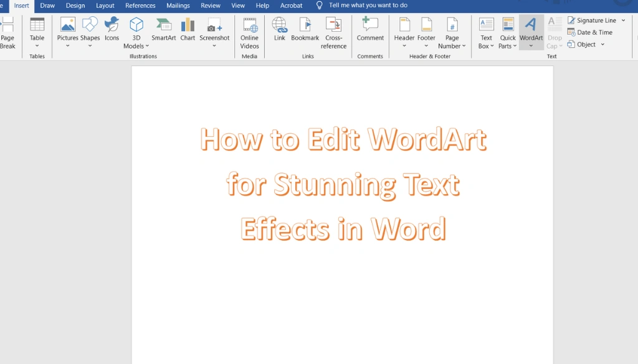
Task: Expand the Header dropdown arrow
Action: point(404,46)
